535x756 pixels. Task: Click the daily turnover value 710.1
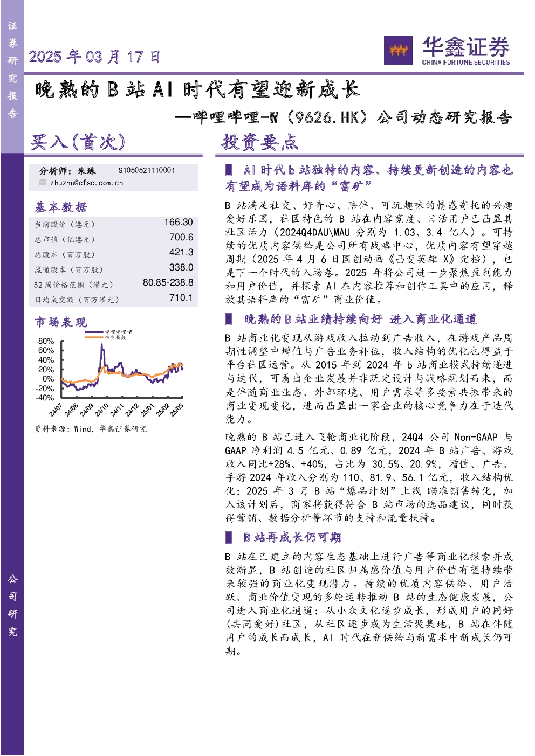(x=181, y=297)
